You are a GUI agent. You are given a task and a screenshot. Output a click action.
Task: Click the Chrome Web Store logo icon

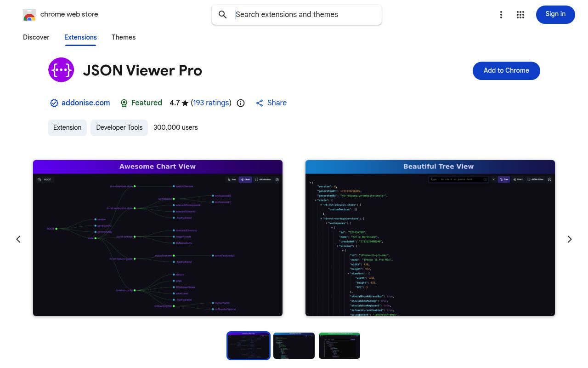click(29, 14)
